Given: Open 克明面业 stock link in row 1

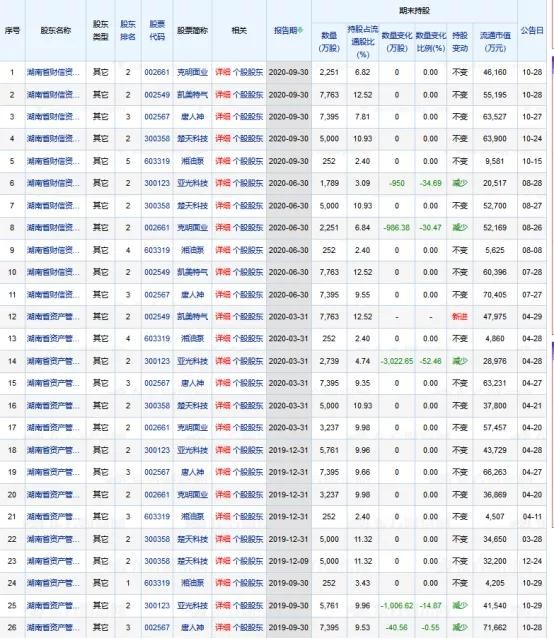Looking at the screenshot, I should [x=192, y=72].
